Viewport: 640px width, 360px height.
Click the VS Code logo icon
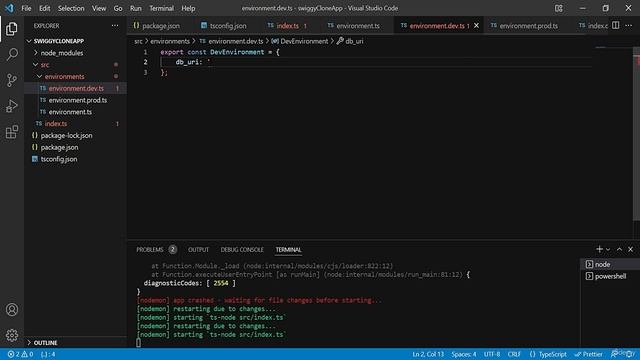(9, 8)
